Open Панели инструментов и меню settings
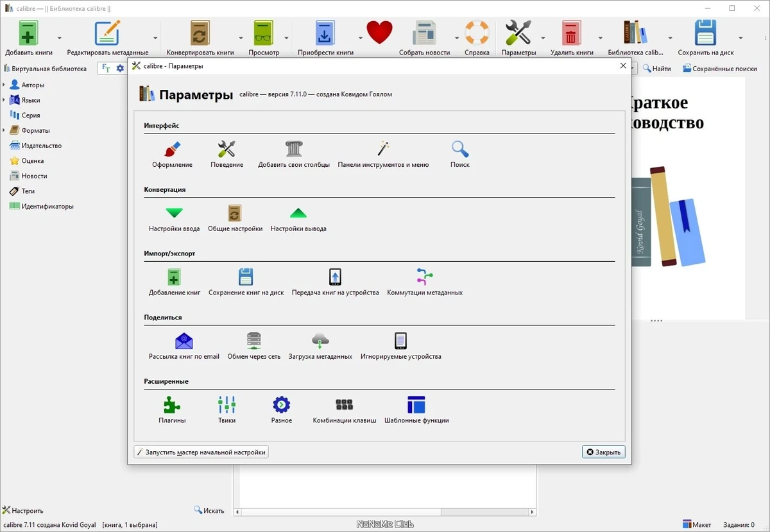 click(x=383, y=155)
